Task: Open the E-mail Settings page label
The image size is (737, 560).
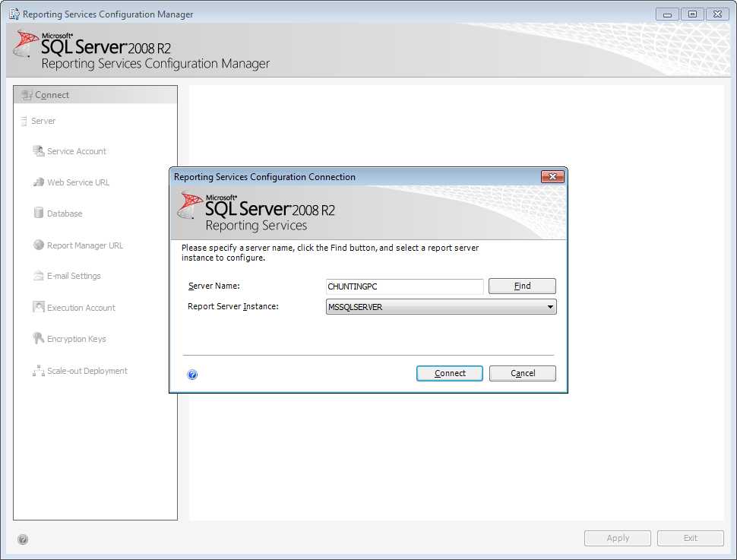Action: pos(74,276)
